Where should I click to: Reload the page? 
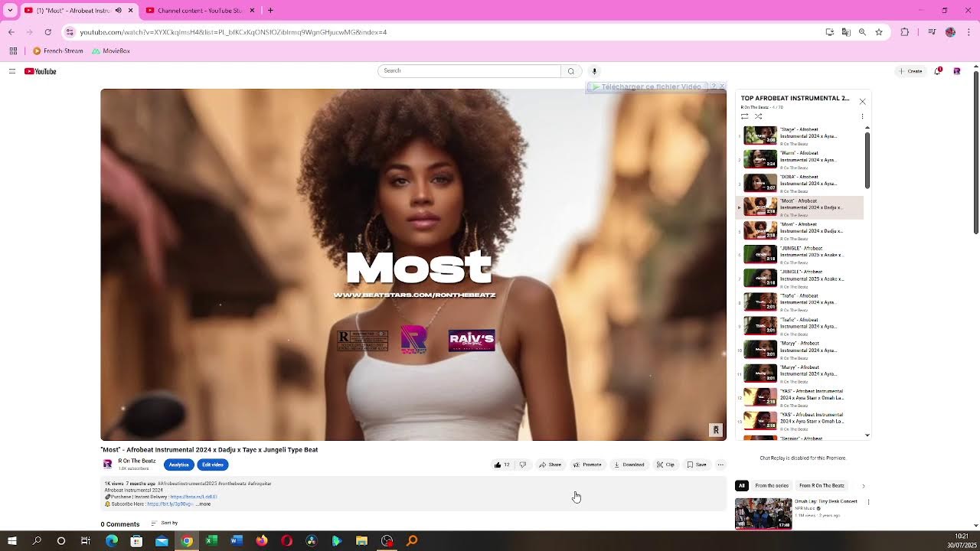pos(47,32)
